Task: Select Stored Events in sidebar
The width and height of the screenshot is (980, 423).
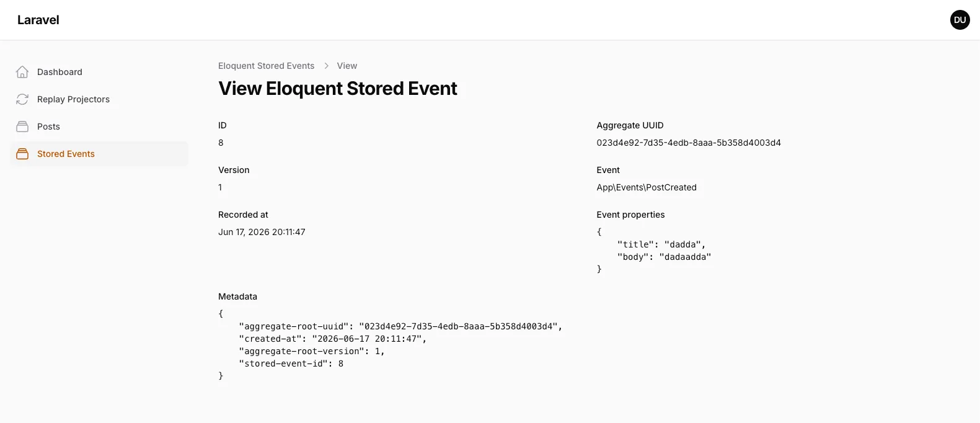Action: (x=99, y=154)
